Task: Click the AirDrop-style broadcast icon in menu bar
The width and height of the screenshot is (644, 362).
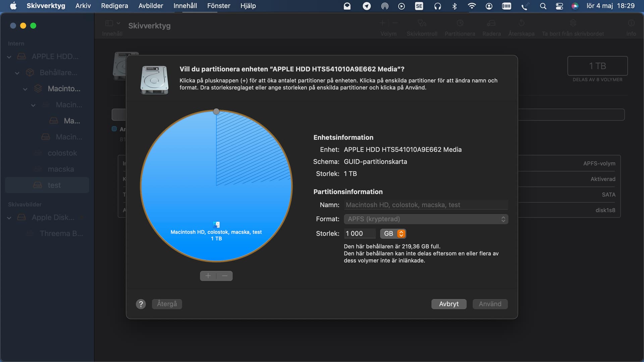Action: tap(385, 6)
